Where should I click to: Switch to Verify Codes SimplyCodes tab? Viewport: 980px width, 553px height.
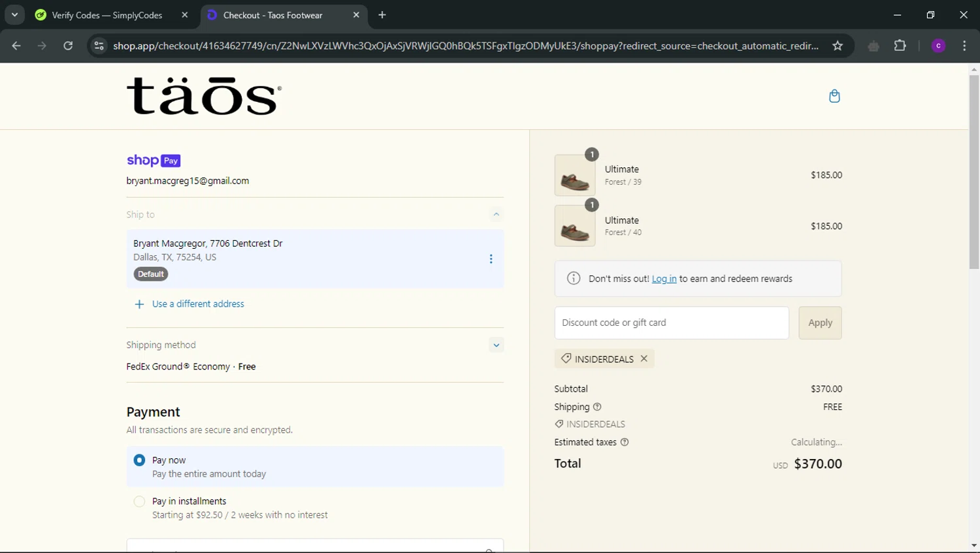(x=112, y=15)
